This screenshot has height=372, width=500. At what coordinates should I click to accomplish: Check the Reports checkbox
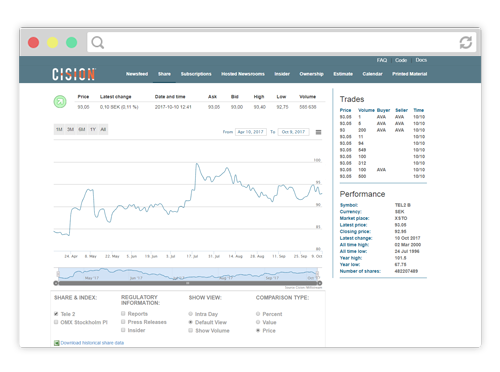(x=123, y=314)
